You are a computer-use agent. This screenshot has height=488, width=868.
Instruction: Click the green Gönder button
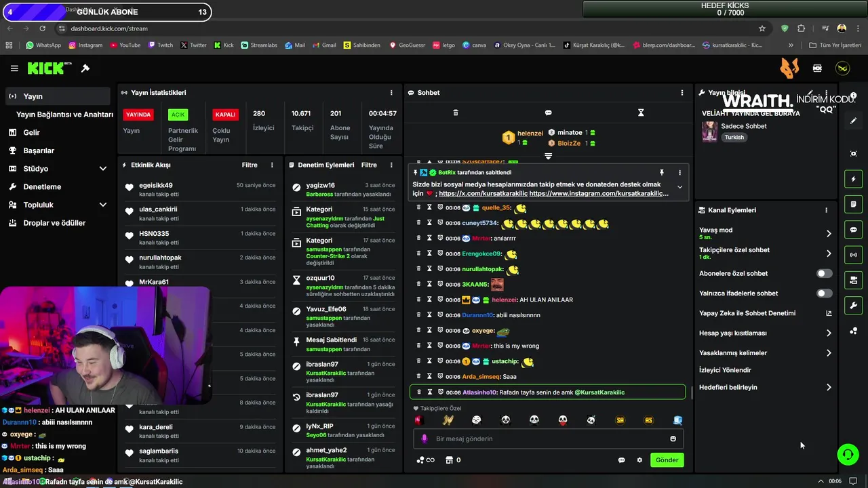click(667, 460)
